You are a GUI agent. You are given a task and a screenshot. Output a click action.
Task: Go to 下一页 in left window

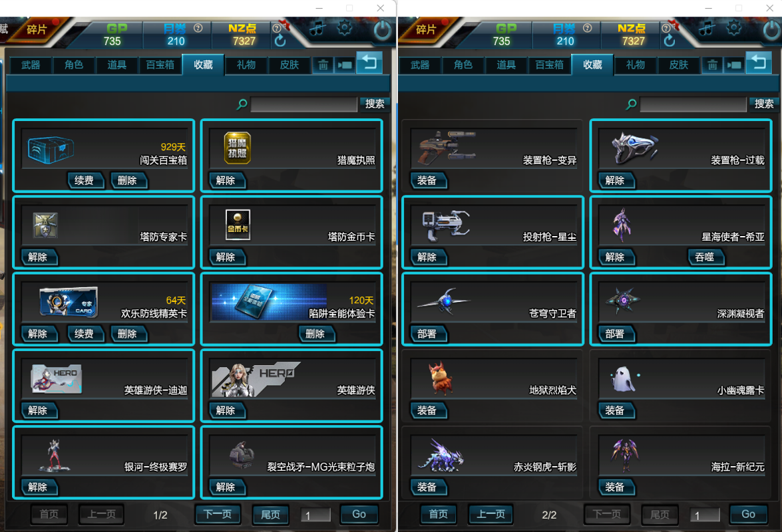pos(218,514)
